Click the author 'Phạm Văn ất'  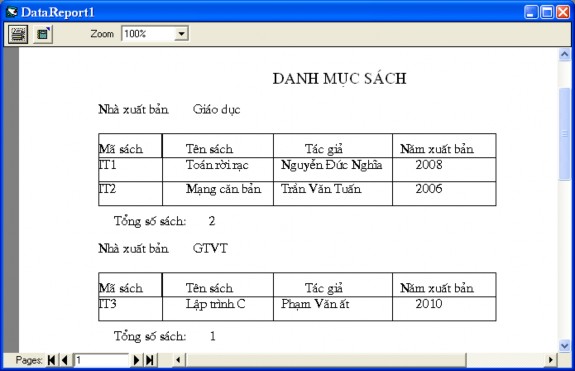coord(315,304)
